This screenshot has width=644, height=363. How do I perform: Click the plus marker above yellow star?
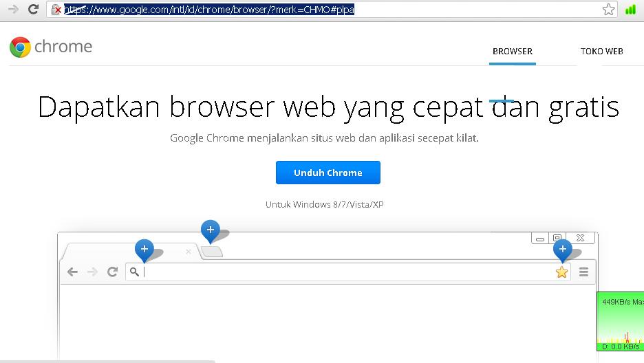point(562,250)
